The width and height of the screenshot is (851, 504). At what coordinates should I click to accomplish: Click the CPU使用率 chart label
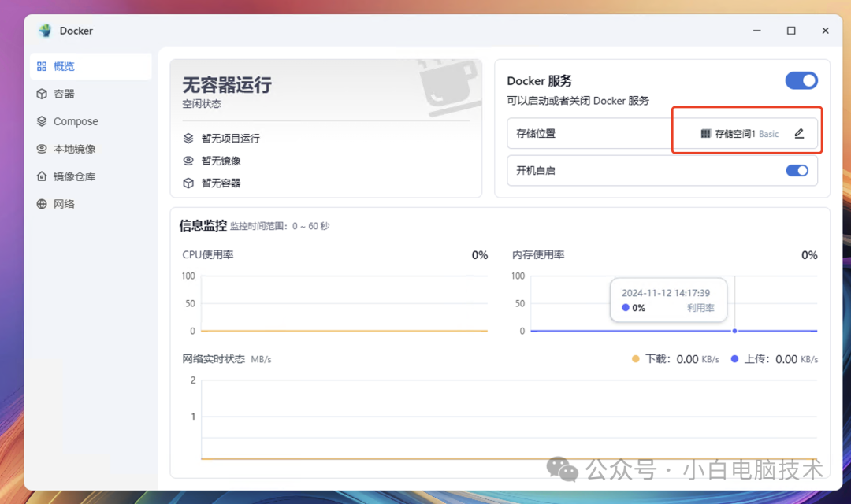click(x=208, y=254)
